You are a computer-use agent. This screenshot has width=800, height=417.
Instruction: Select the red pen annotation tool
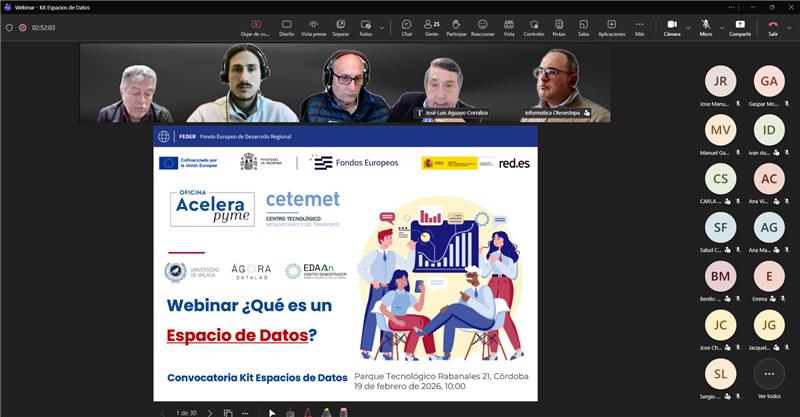309,412
